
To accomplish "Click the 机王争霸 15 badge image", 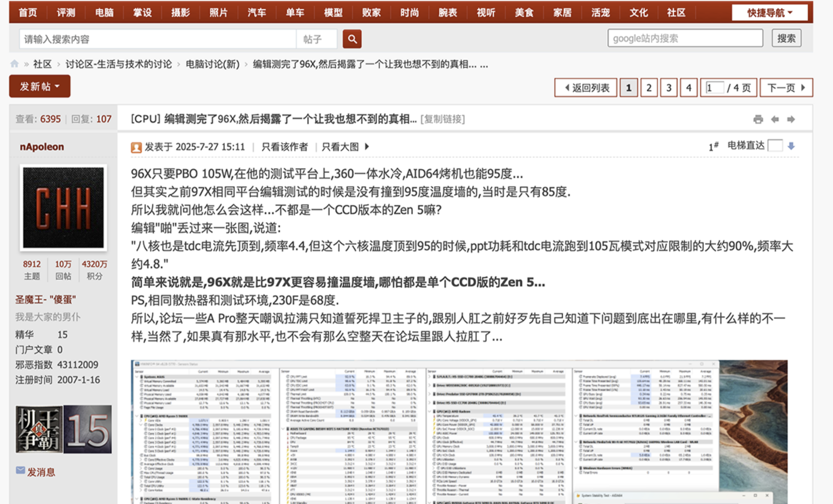I will point(64,429).
